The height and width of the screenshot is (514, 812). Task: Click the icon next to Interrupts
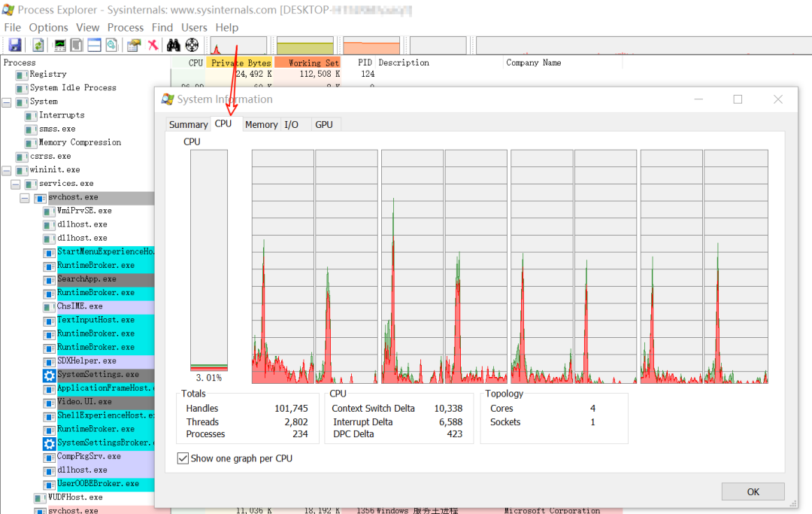click(31, 116)
